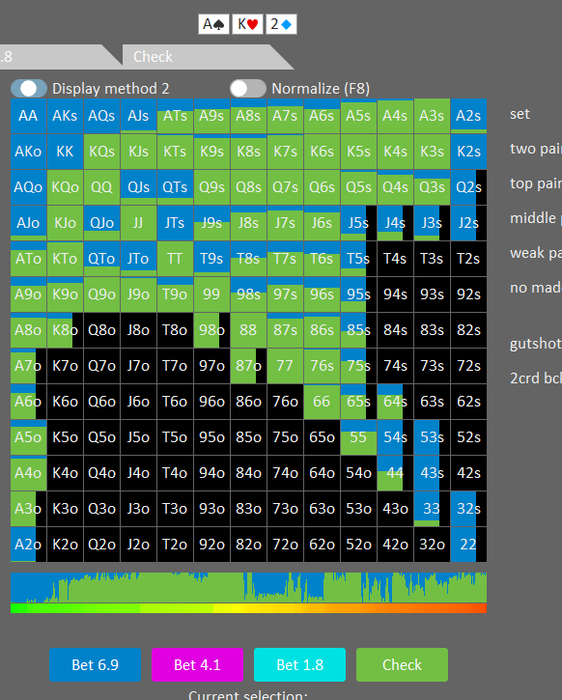Viewport: 562px width, 700px height.
Task: Select the 'top pair' hand category
Action: pos(536,183)
